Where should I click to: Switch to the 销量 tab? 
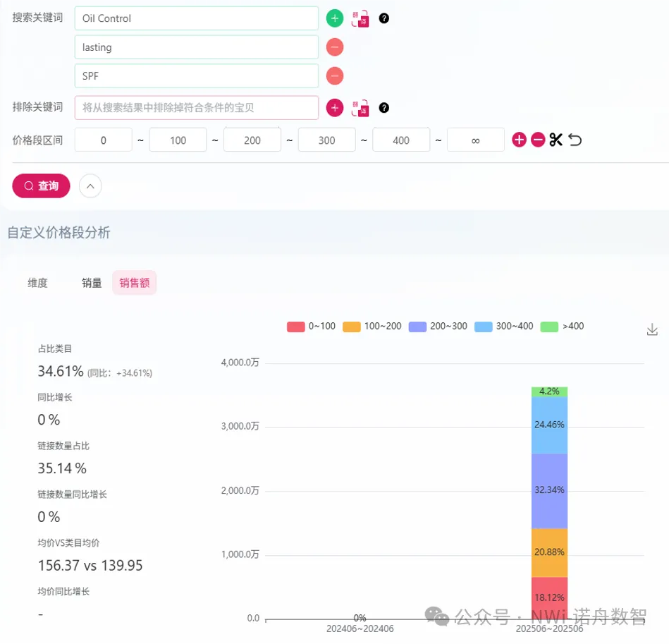click(x=92, y=283)
